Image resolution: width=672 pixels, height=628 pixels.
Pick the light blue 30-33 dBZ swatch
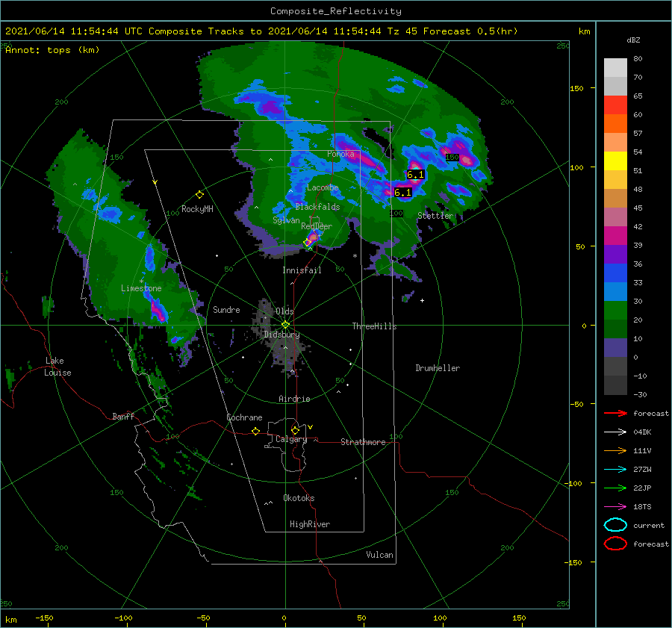(615, 291)
